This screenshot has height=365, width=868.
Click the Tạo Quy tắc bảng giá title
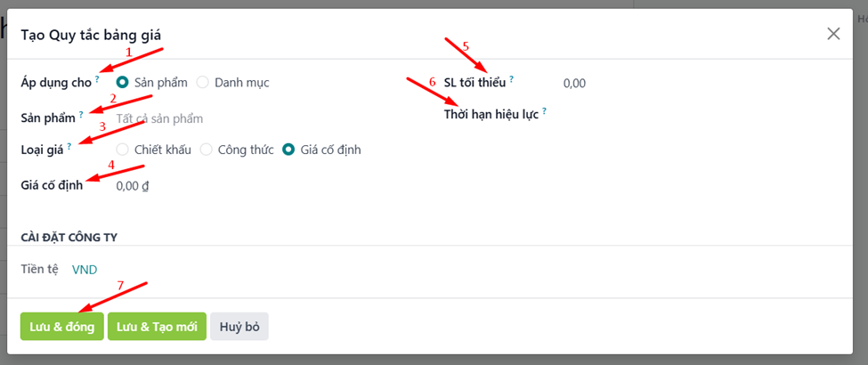[x=91, y=35]
